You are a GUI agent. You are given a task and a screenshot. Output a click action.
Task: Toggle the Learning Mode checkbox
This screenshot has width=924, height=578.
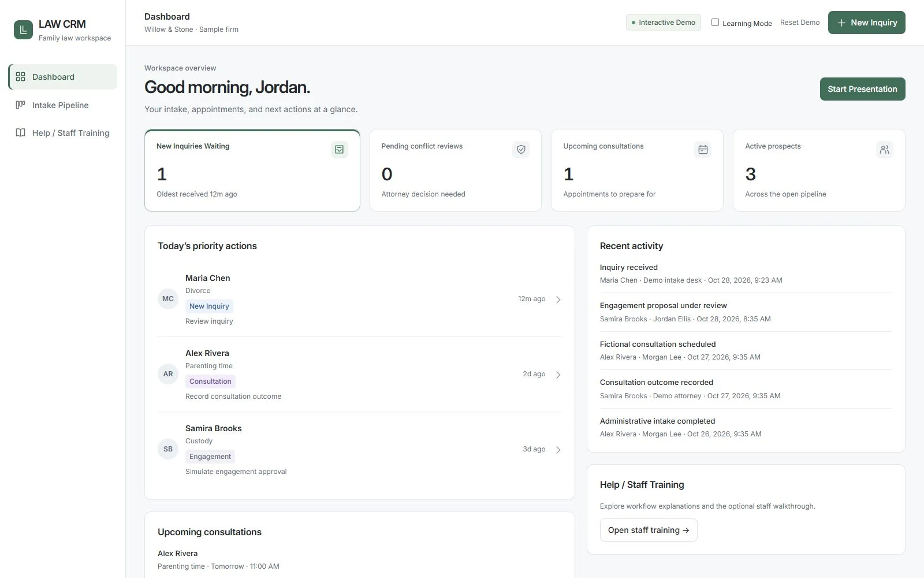[715, 23]
